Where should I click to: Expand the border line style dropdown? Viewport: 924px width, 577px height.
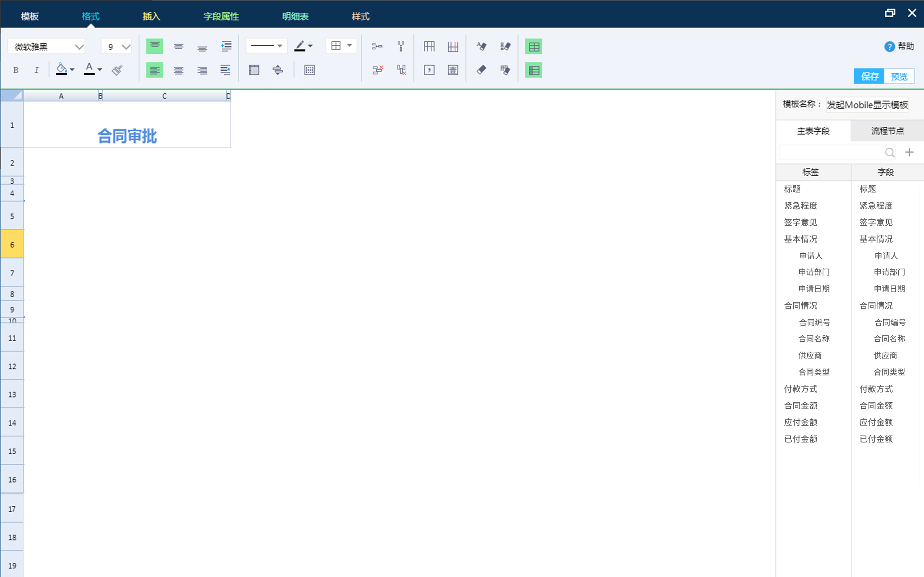pyautogui.click(x=280, y=46)
